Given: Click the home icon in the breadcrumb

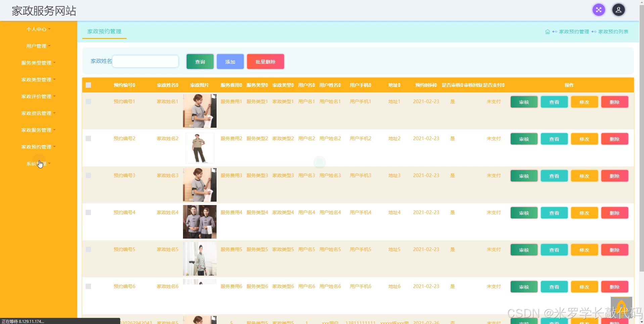Looking at the screenshot, I should click(547, 32).
